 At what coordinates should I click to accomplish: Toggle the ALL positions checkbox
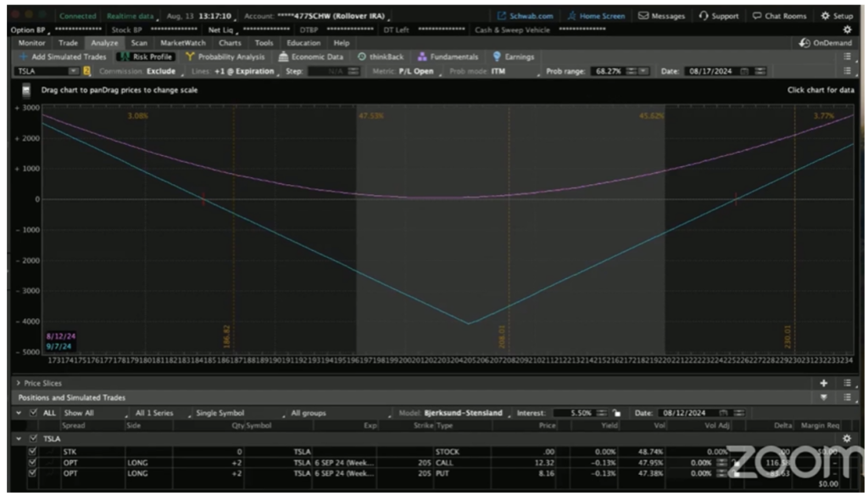coord(33,413)
